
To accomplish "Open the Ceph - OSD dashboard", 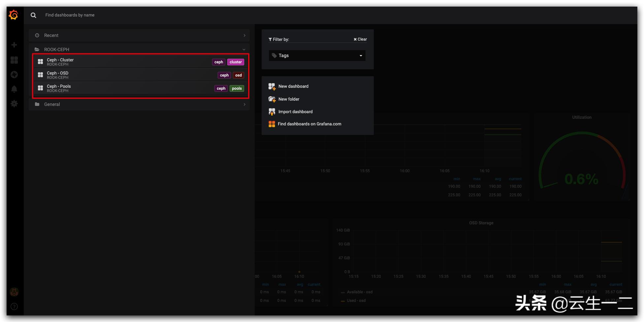I will tap(141, 75).
